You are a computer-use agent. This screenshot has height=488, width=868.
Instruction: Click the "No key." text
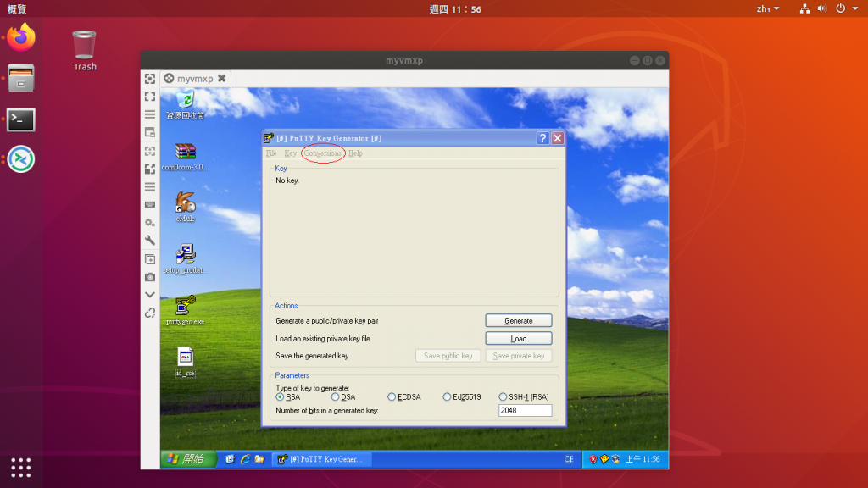point(287,180)
